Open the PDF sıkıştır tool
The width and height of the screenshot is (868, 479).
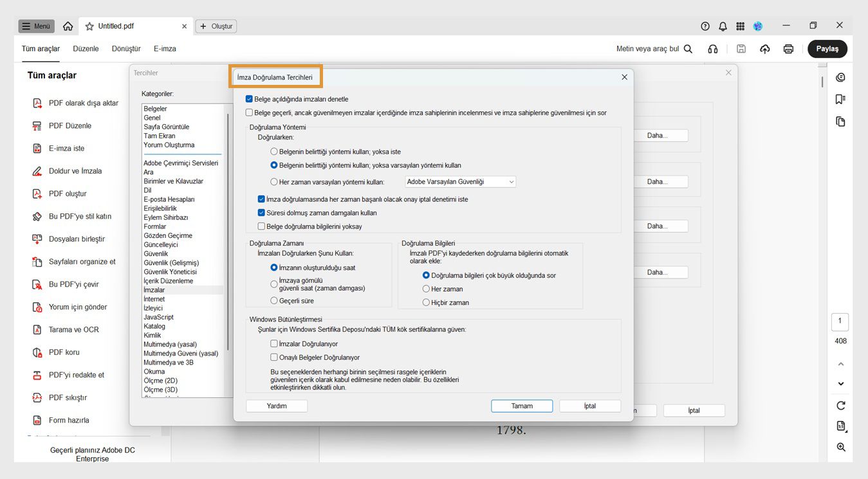(x=59, y=397)
